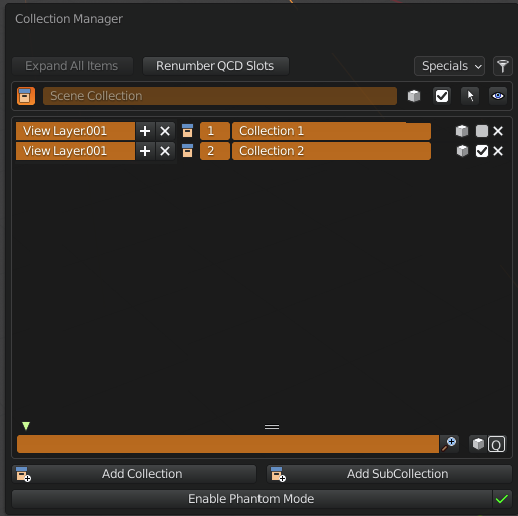Select QCD slot number 1 field
The height and width of the screenshot is (516, 518).
[215, 131]
